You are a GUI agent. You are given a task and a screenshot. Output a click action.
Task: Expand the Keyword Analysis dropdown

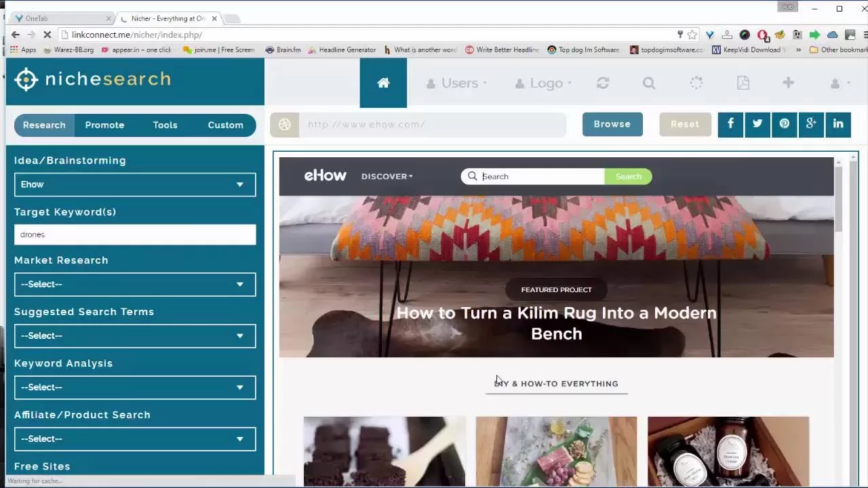(135, 387)
